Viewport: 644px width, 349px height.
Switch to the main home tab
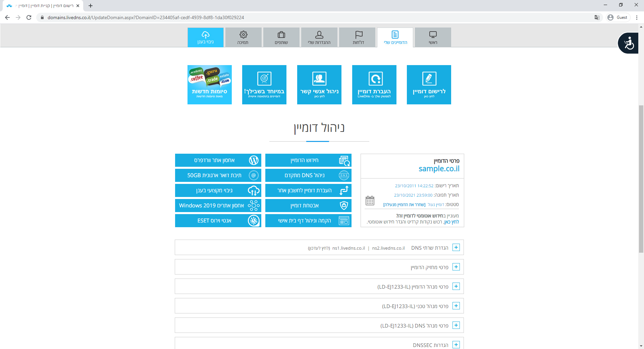[433, 37]
